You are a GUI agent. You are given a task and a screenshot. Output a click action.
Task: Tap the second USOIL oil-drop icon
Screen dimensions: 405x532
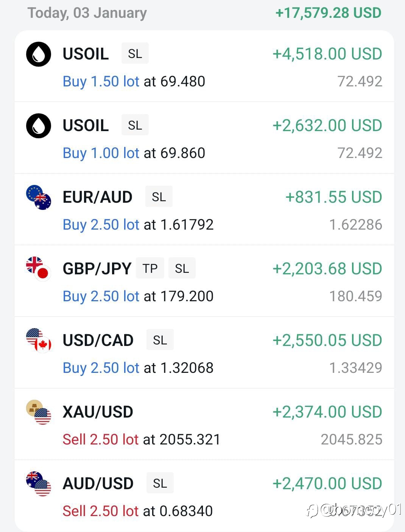(39, 126)
